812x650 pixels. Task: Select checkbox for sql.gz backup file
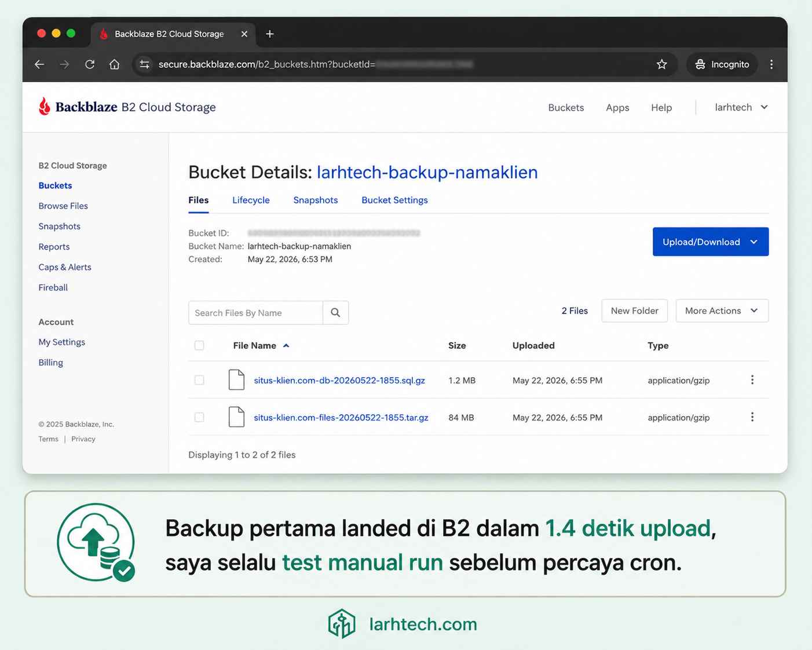199,381
